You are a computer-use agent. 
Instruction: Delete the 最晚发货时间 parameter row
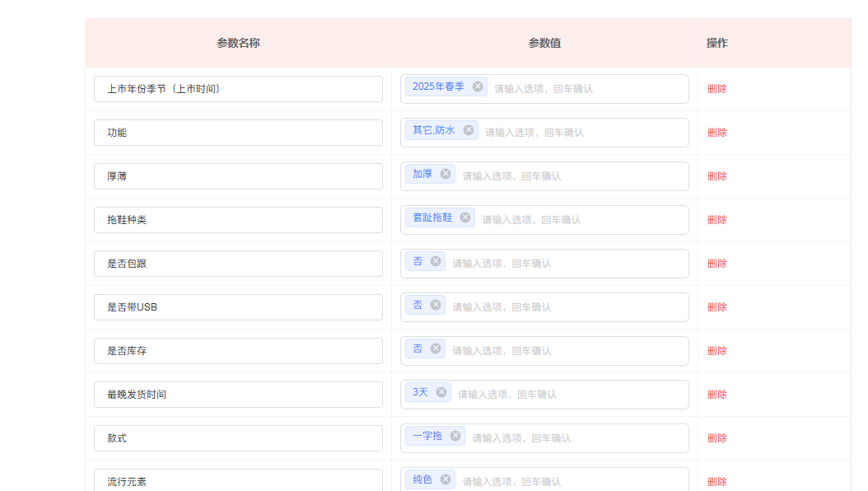point(716,395)
